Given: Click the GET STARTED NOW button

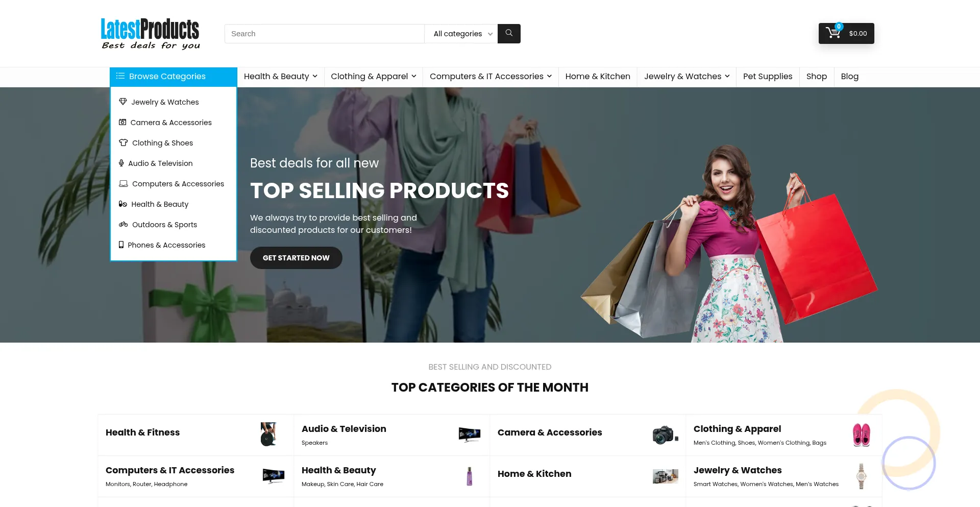Looking at the screenshot, I should (296, 258).
